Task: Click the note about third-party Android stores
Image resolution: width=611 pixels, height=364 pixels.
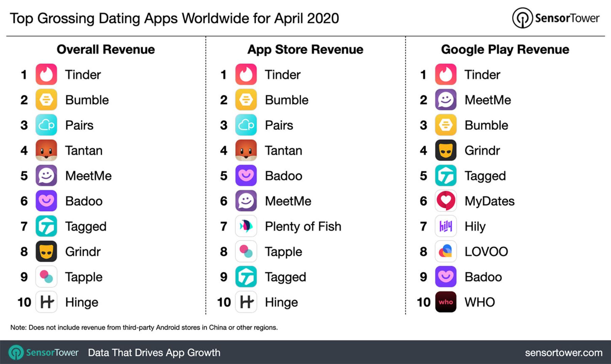Action: point(144,327)
